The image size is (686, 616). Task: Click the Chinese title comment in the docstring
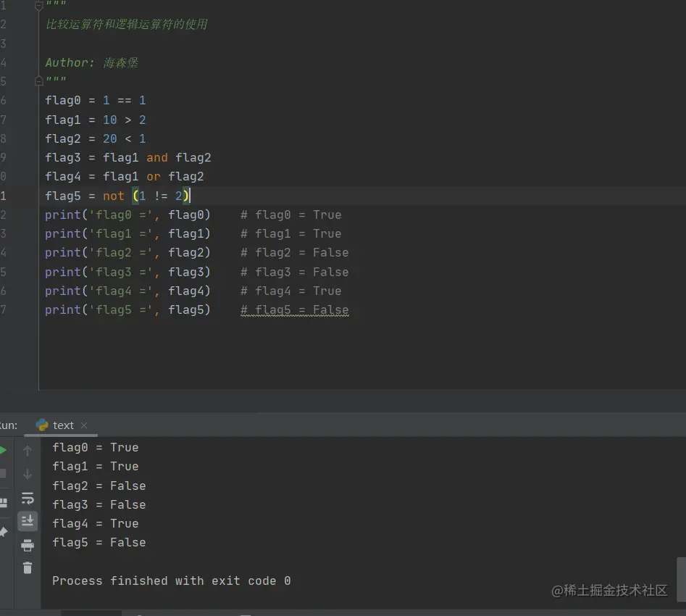tap(127, 24)
